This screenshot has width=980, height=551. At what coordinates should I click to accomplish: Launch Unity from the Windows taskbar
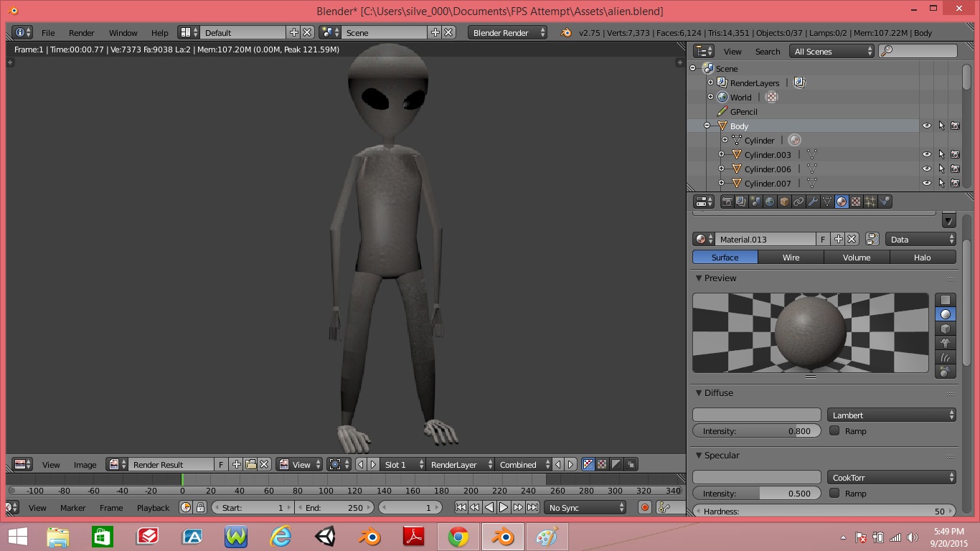[x=324, y=536]
